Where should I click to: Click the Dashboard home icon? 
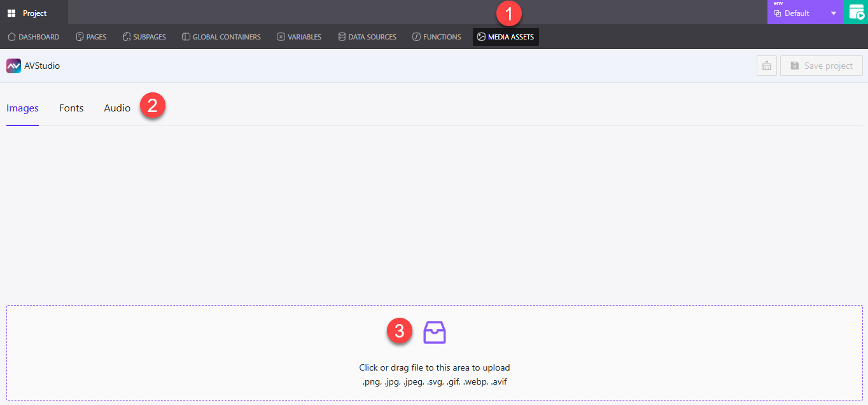pyautogui.click(x=11, y=37)
